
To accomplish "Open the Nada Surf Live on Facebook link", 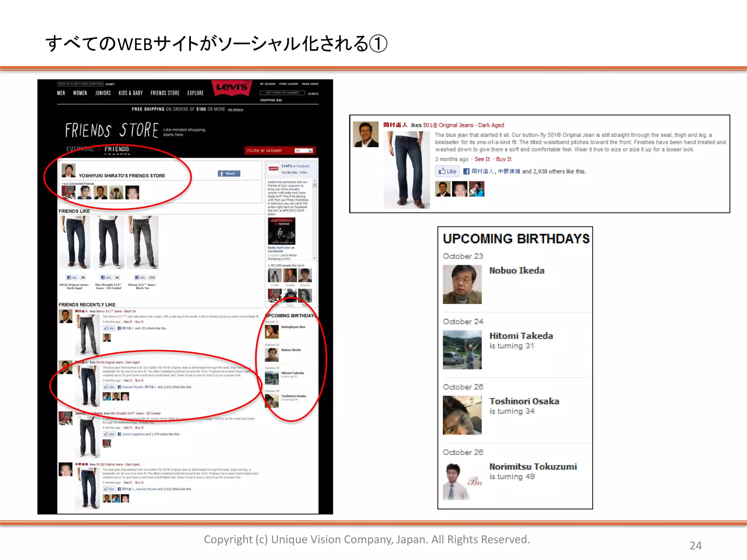I will click(281, 249).
